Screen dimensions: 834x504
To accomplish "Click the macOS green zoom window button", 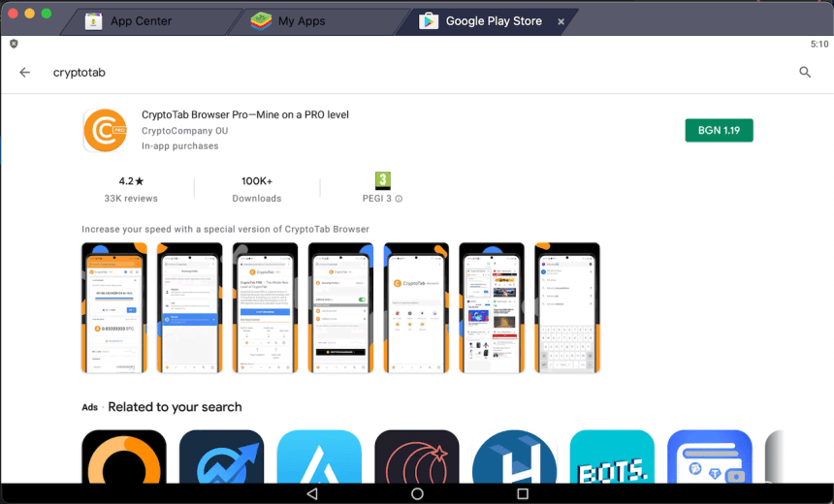I will coord(47,14).
